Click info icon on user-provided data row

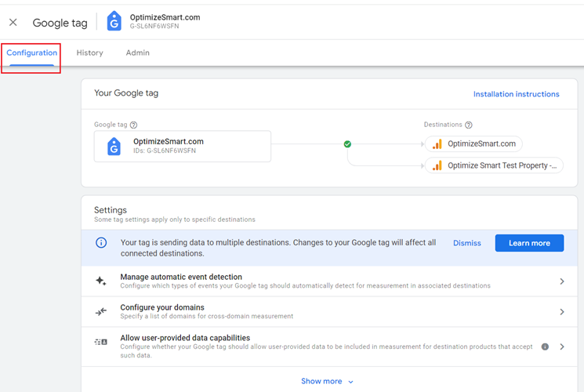545,347
